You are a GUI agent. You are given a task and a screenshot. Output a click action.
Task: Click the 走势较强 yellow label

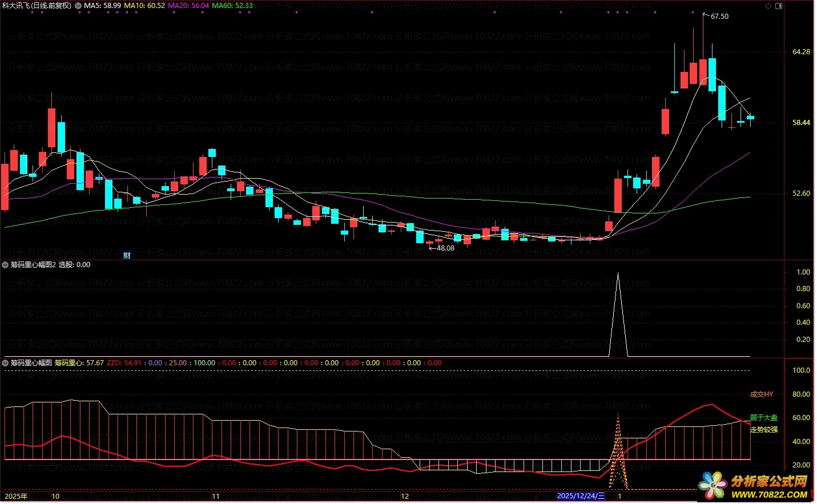coord(764,430)
